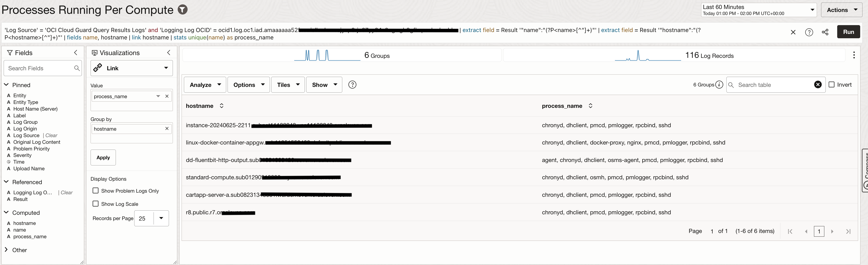This screenshot has height=265, width=868.
Task: Expand the Other fields section
Action: 6,250
